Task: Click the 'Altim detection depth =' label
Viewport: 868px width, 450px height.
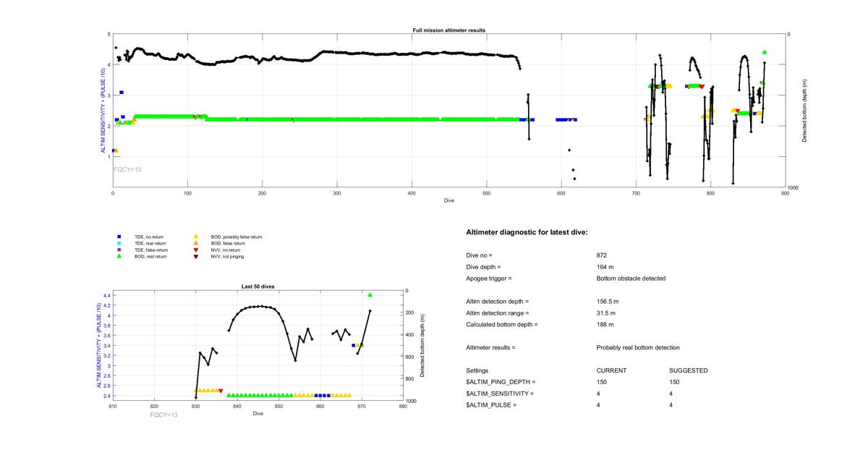Action: [498, 301]
